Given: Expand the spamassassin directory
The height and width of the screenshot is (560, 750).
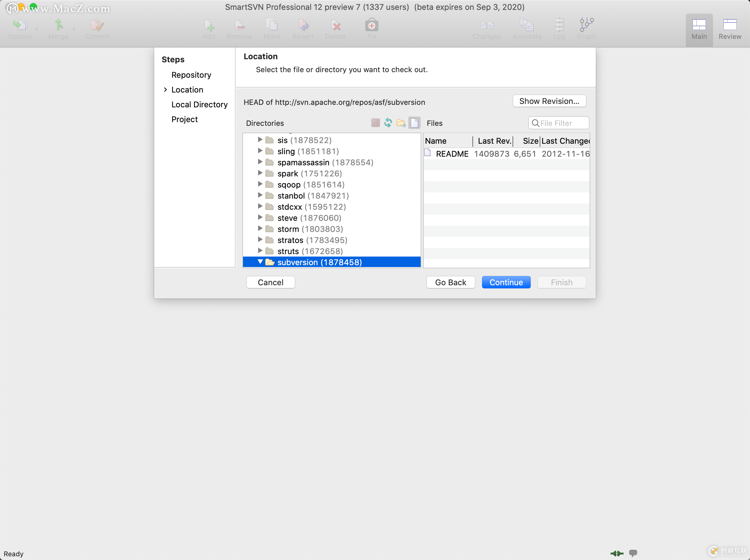Looking at the screenshot, I should [260, 162].
